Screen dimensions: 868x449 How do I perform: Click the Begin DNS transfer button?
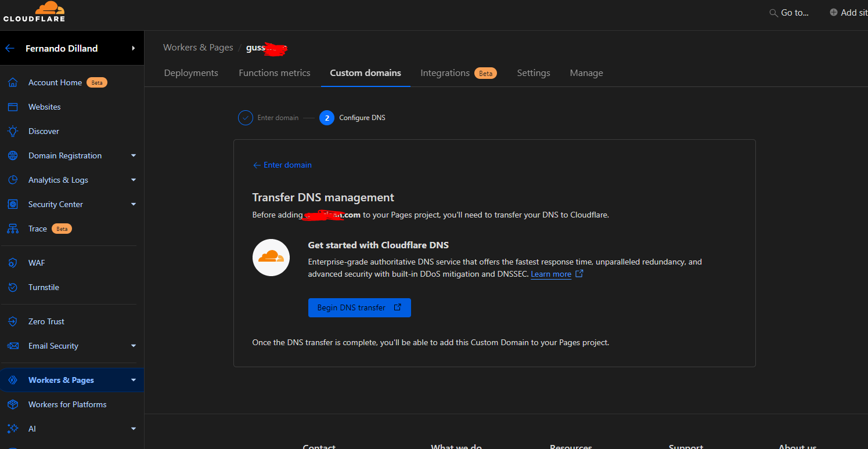coord(359,307)
